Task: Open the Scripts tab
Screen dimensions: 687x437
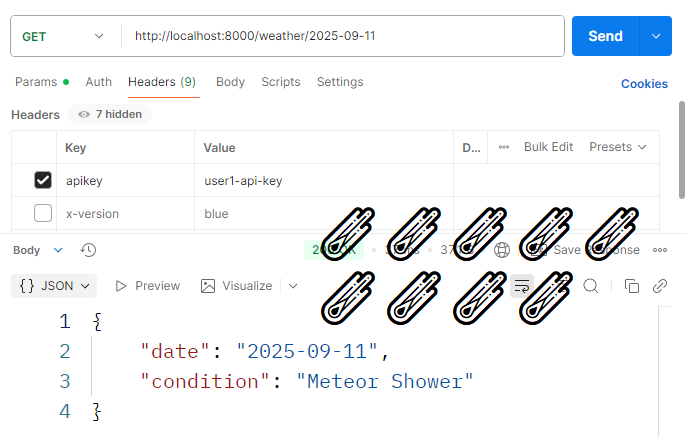Action: 281,82
